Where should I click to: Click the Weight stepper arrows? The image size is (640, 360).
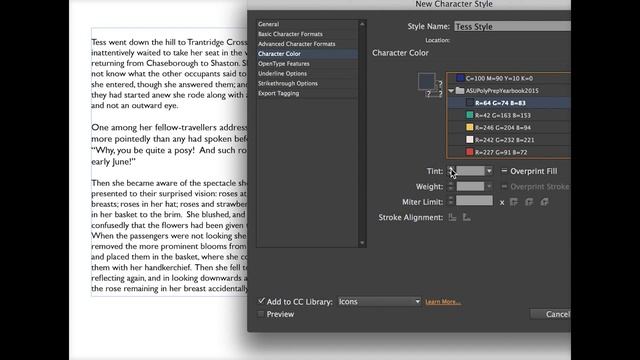pyautogui.click(x=451, y=187)
